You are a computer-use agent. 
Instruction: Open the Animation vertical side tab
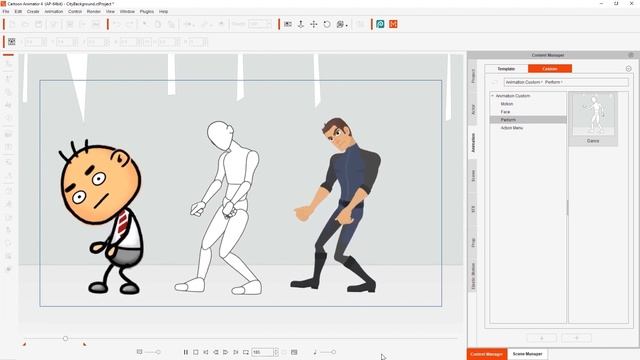[473, 142]
